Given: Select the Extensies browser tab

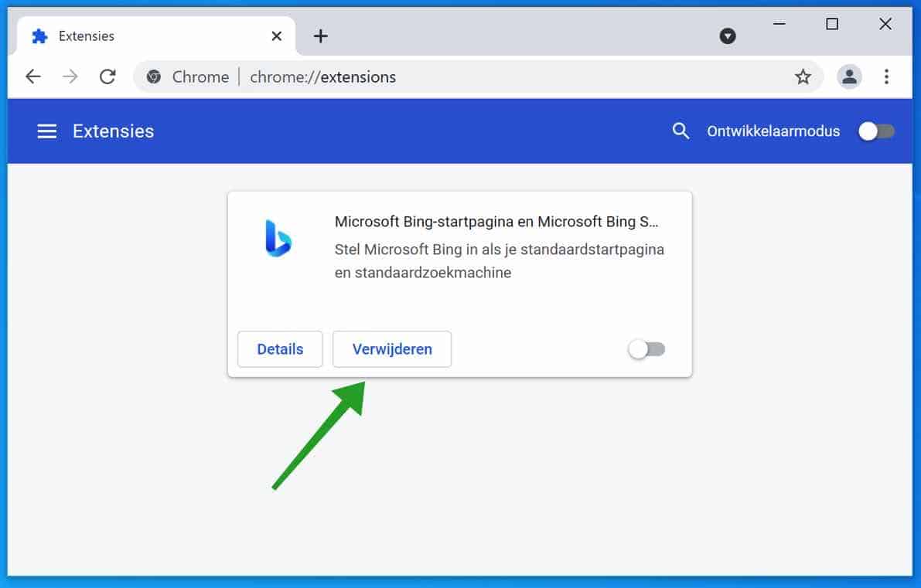Looking at the screenshot, I should click(155, 36).
